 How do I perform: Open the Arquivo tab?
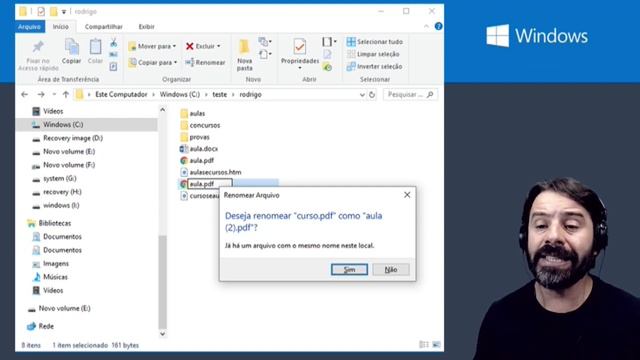(x=29, y=27)
